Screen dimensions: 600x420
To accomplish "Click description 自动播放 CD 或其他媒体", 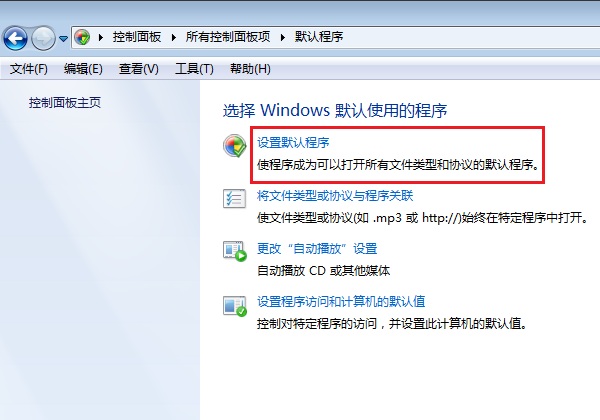I will click(323, 271).
